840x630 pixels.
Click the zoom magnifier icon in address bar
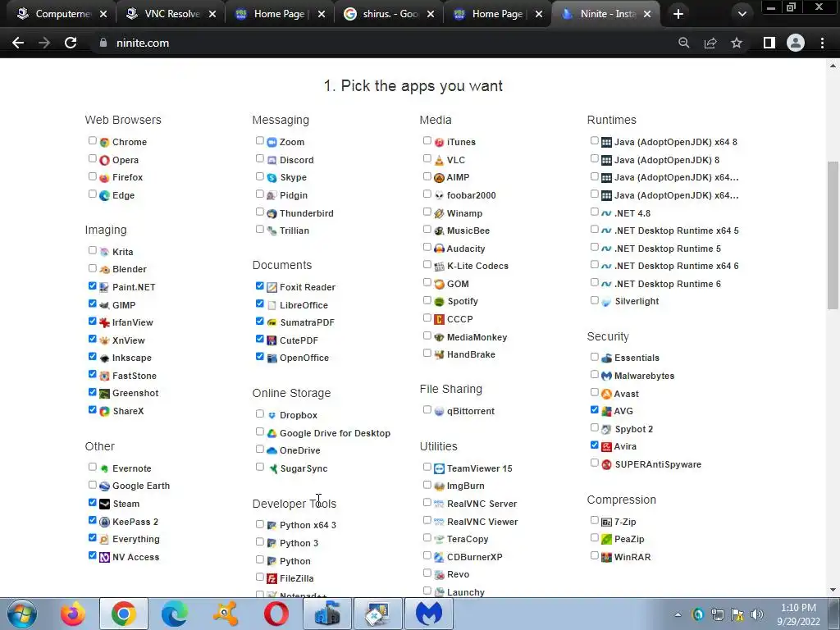683,43
